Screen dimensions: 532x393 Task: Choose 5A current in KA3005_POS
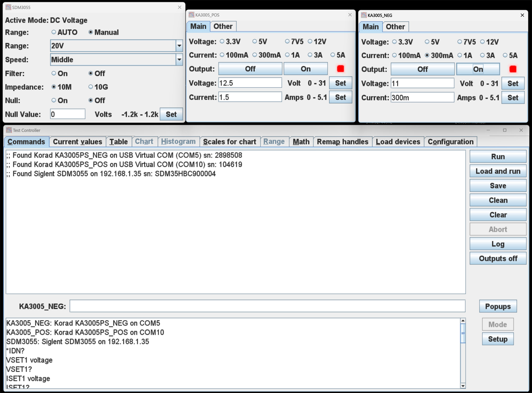coord(338,55)
